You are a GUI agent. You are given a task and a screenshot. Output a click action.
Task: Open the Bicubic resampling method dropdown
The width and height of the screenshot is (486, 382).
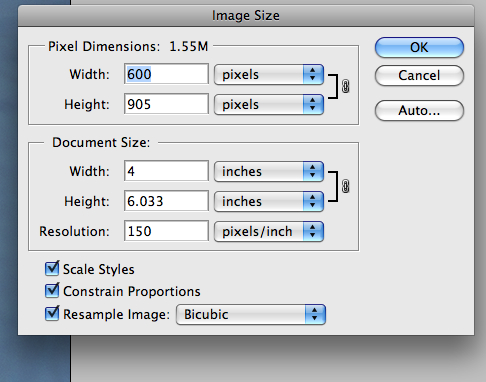click(x=251, y=314)
